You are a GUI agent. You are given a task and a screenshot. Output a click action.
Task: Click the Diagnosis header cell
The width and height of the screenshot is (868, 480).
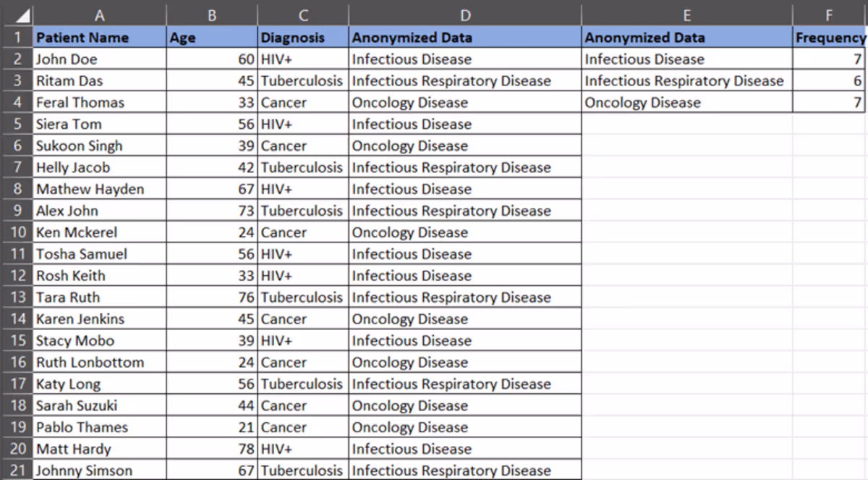[x=303, y=38]
